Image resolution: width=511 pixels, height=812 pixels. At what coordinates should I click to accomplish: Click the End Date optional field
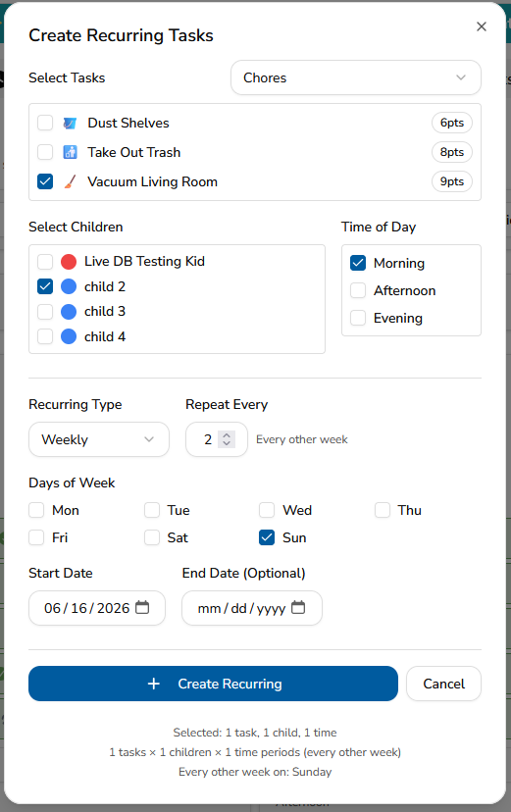pos(252,608)
